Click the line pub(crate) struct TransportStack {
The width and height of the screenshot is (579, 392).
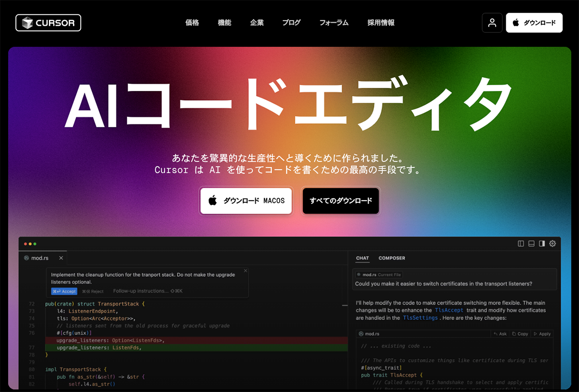pyautogui.click(x=95, y=304)
